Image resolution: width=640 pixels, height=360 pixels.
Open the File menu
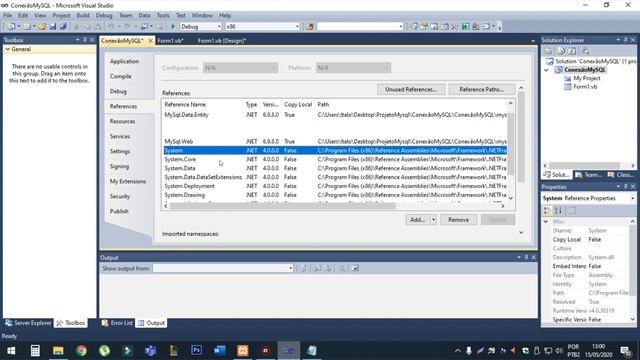[x=7, y=16]
